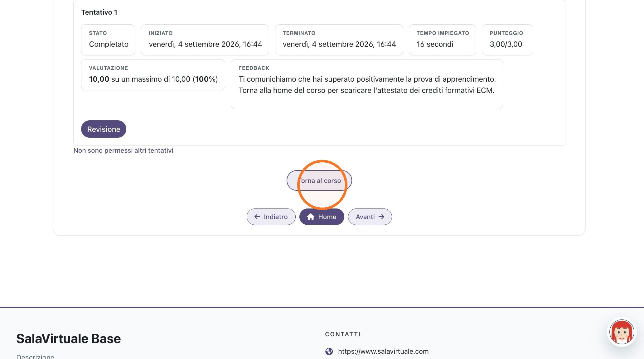Click the PUNTEGGIO label

(x=506, y=33)
